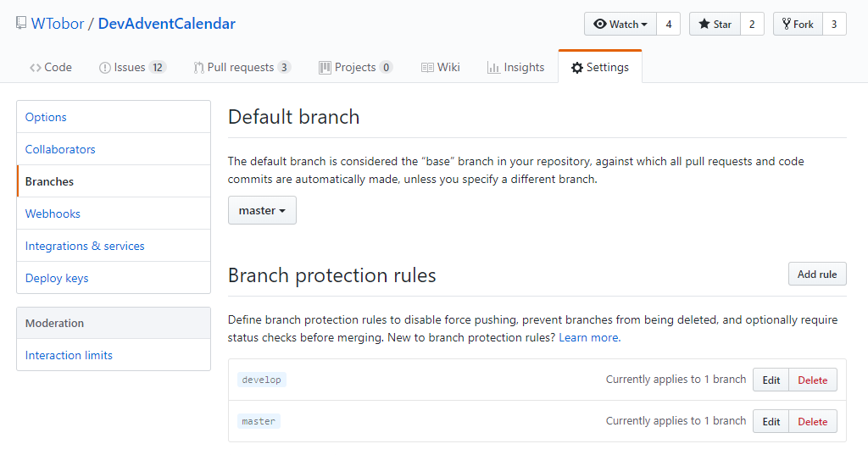Click the WTobor owner link

click(58, 24)
